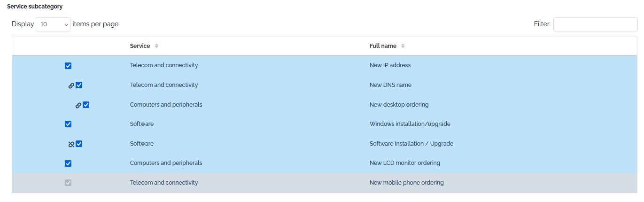
Task: Uncheck the New IP address checkbox
Action: [x=68, y=66]
